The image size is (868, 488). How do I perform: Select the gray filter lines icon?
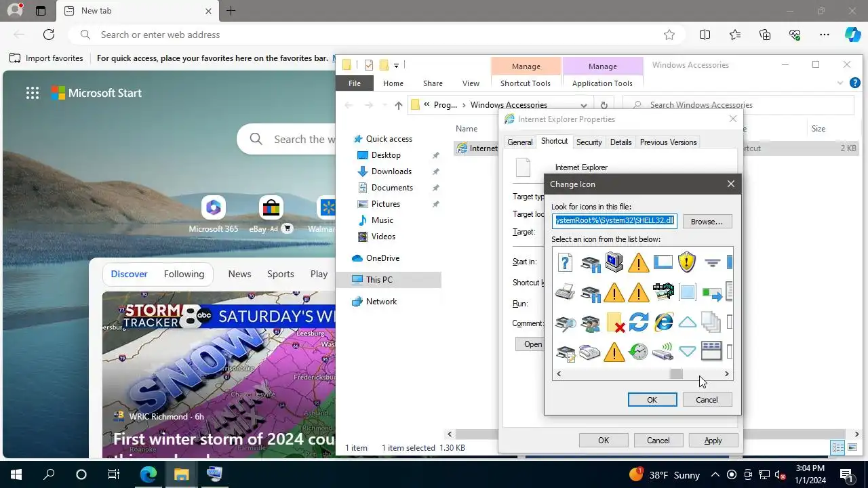[711, 262]
